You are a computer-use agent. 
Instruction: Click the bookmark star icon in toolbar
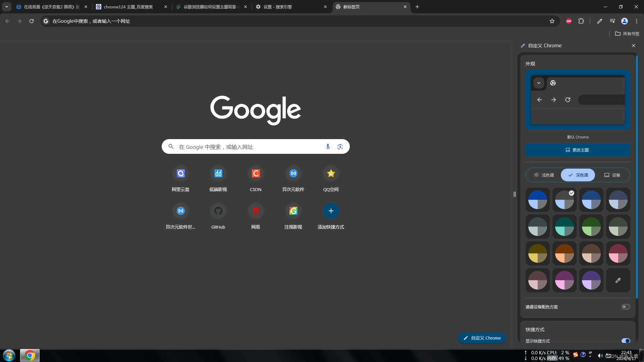[552, 21]
